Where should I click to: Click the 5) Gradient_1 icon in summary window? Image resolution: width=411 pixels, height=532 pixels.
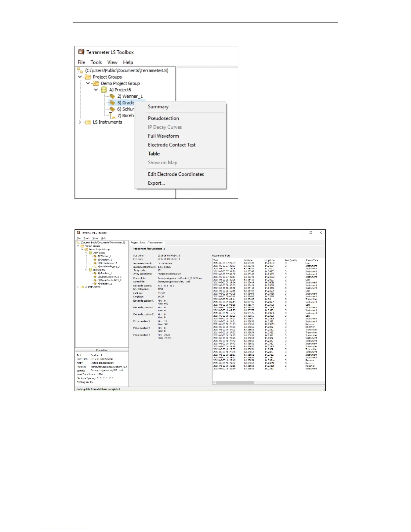coord(95,260)
